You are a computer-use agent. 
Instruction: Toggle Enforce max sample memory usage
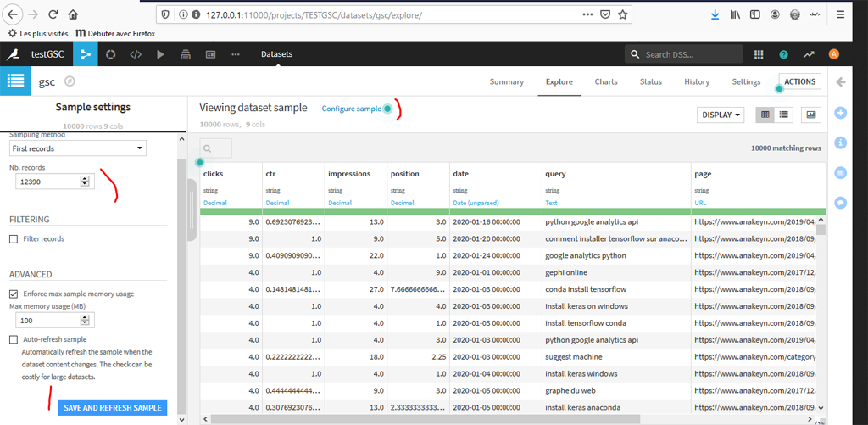tap(14, 294)
